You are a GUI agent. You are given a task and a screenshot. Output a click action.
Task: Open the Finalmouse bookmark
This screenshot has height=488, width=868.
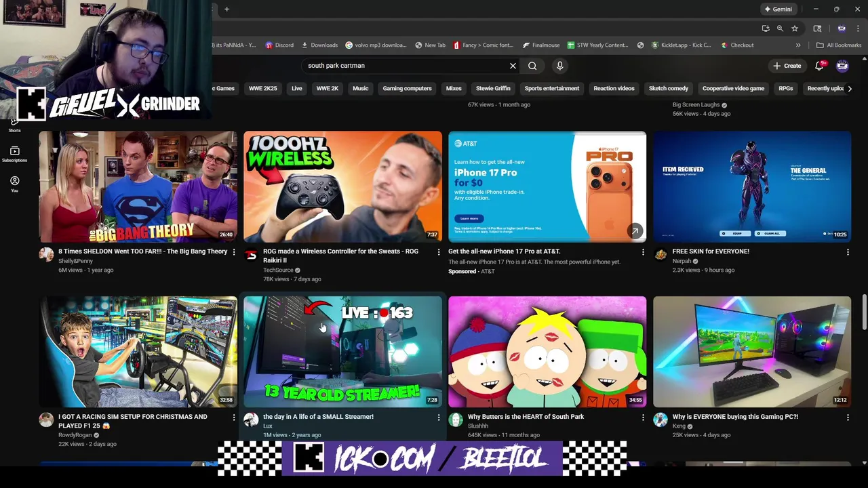coord(541,45)
